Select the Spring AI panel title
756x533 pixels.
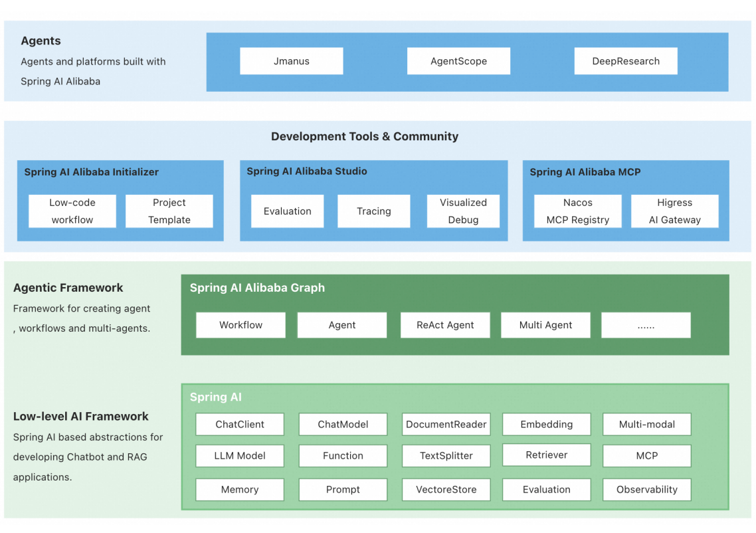coord(215,397)
